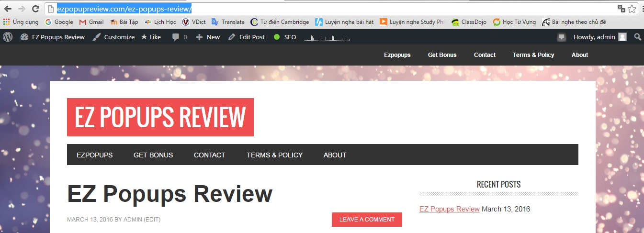Click the Like star in admin bar
This screenshot has height=233, width=644.
tap(151, 37)
